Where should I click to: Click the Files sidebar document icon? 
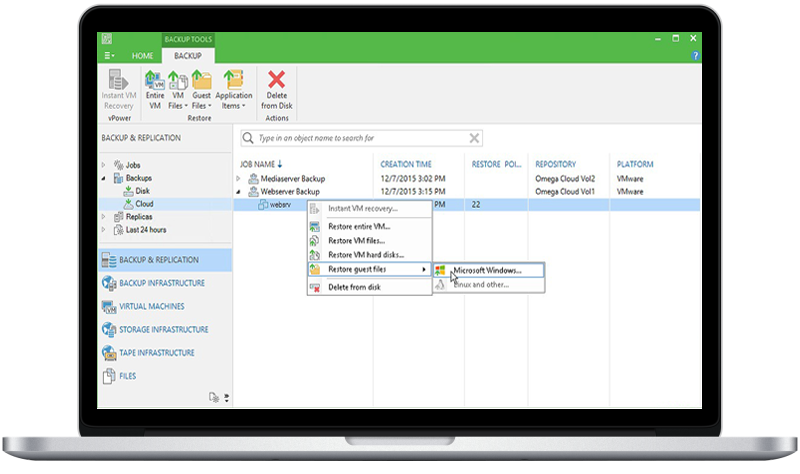pos(109,376)
